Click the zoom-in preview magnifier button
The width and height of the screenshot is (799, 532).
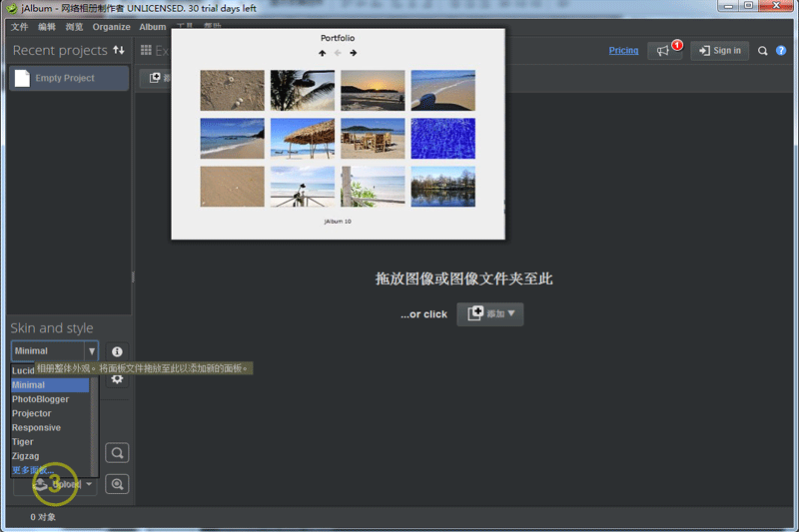coord(117,484)
